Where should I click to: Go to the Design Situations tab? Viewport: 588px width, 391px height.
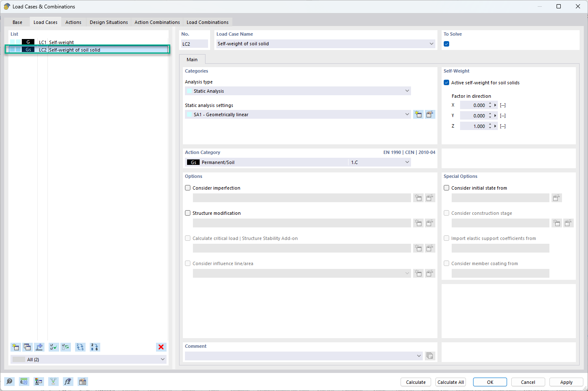pyautogui.click(x=109, y=22)
